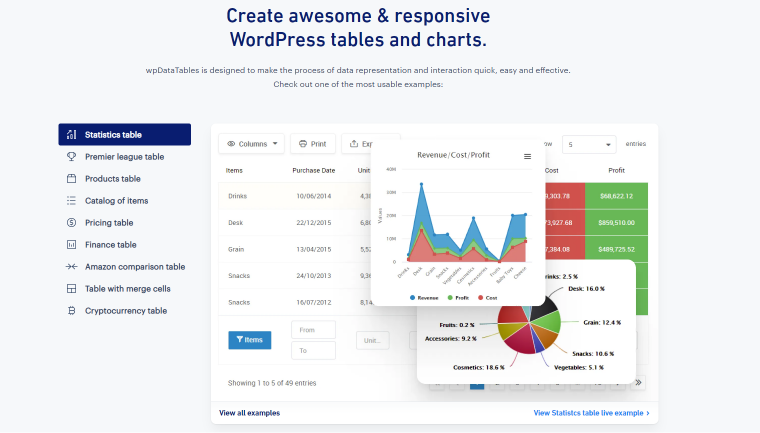760x433 pixels.
Task: Click the trophy icon for Premier league table
Action: (71, 157)
